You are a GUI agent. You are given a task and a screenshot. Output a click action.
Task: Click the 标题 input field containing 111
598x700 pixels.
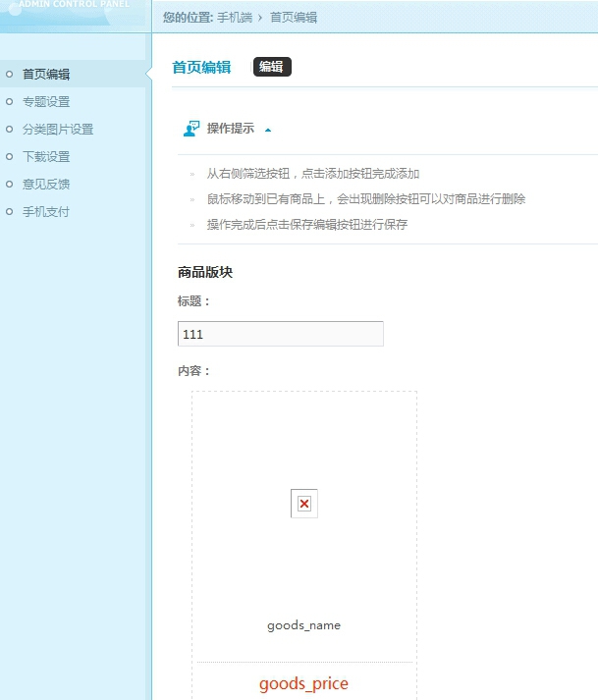[281, 334]
